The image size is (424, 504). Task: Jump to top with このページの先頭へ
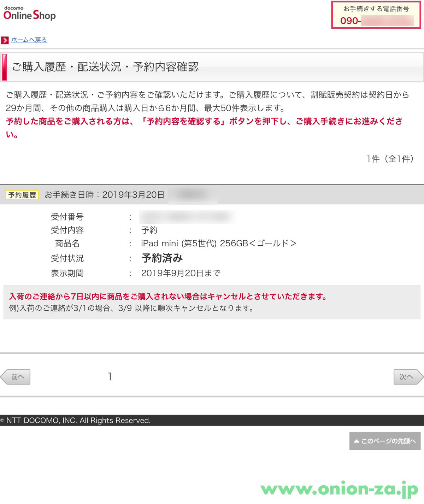coord(385,441)
